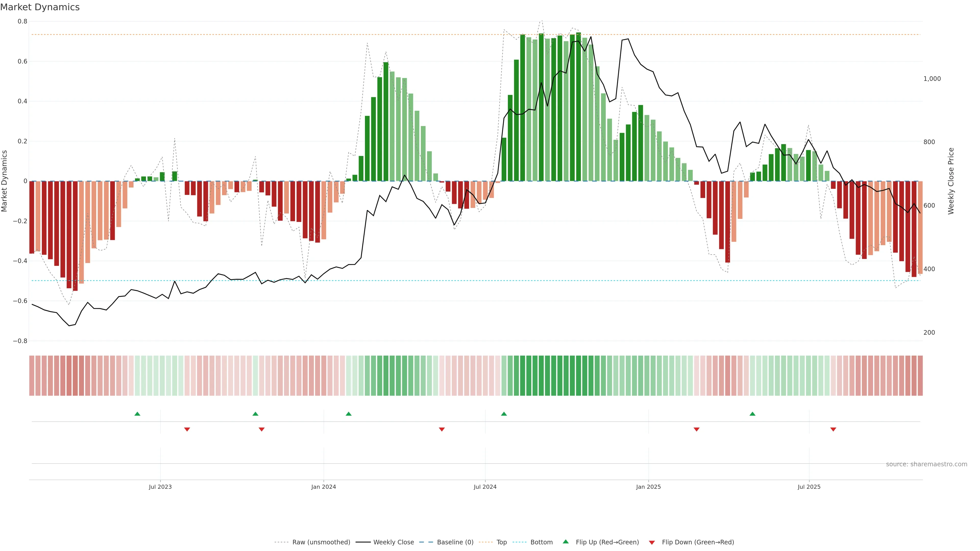This screenshot has width=980, height=551.
Task: Click the green Flip Up marker just after Jan 2024
Action: coord(348,414)
